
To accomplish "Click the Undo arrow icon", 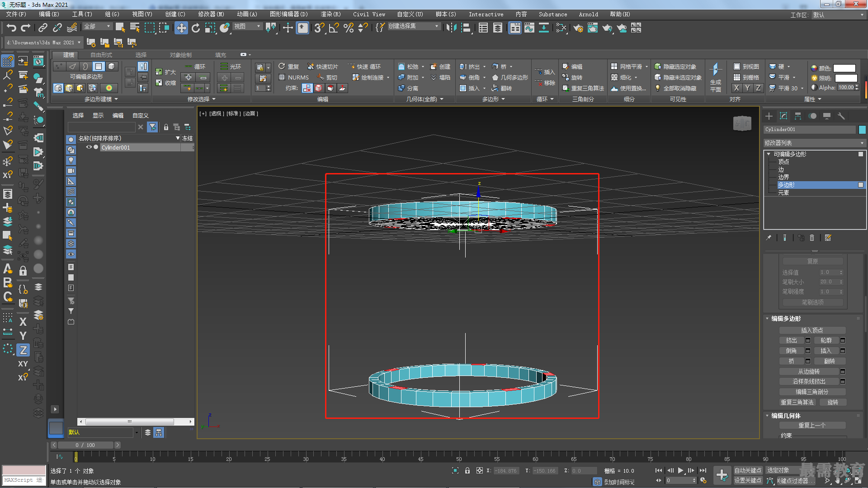I will [11, 28].
